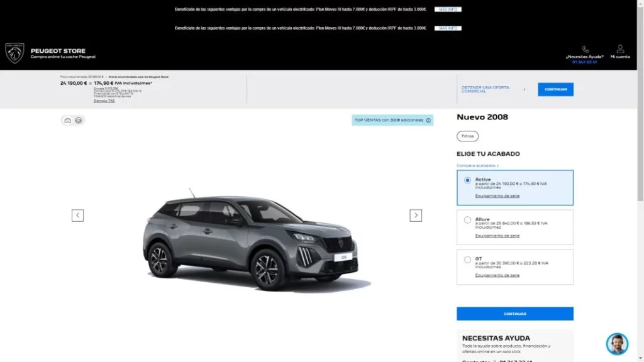Click the Peugeot lion logo
The image size is (644, 362).
pyautogui.click(x=15, y=53)
